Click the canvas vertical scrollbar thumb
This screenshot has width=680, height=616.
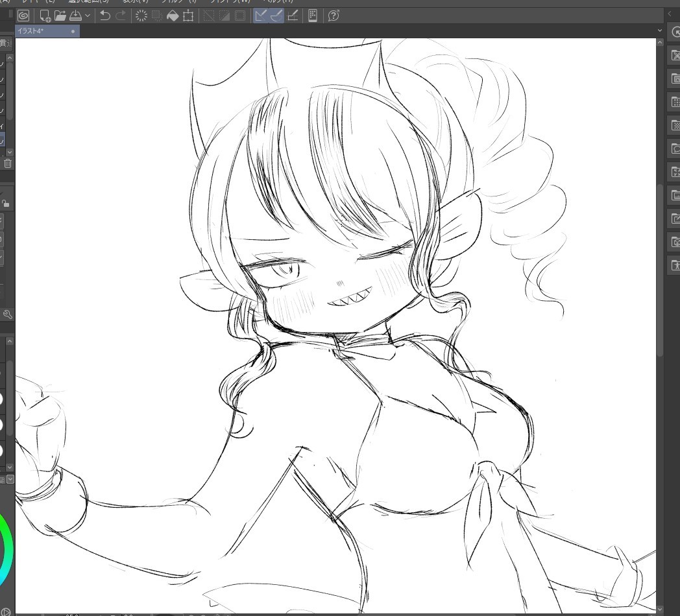tap(660, 270)
